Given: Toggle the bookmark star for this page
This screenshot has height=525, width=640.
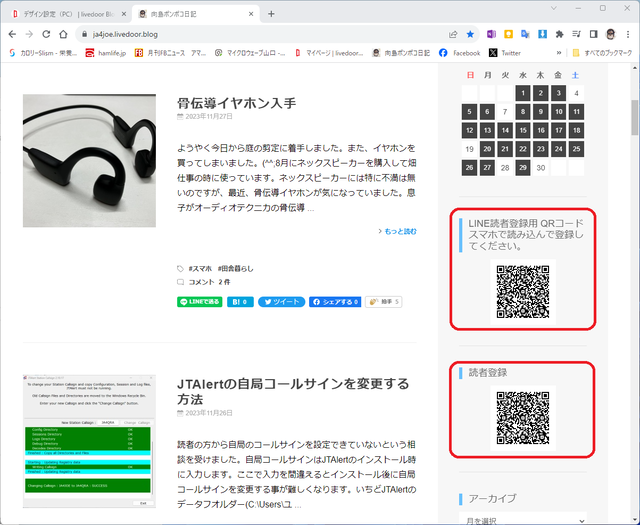Looking at the screenshot, I should point(470,34).
